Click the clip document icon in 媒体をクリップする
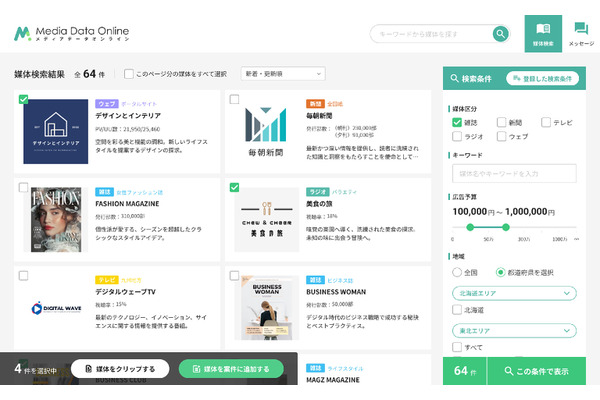600x400 pixels. (88, 369)
